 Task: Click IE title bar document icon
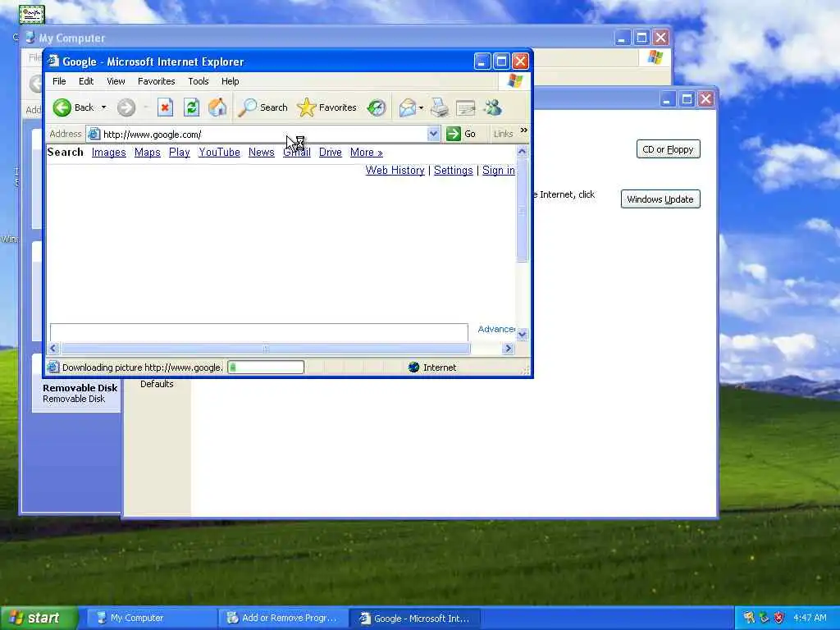tap(53, 61)
